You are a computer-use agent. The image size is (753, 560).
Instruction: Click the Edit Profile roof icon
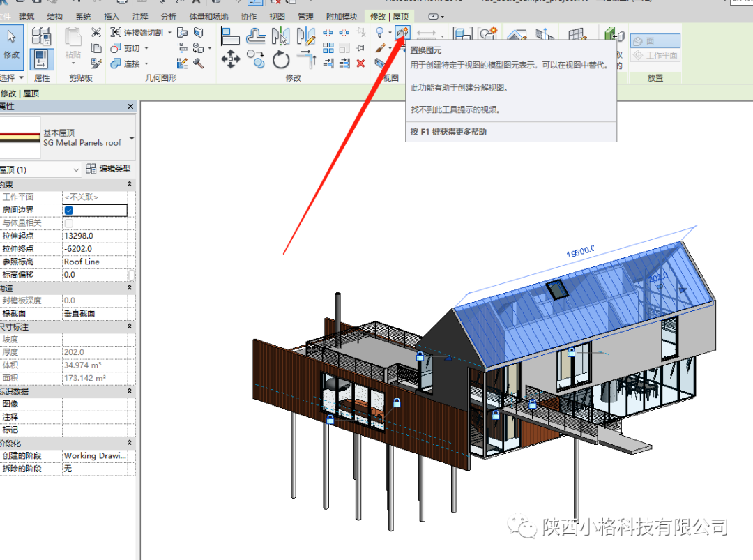[x=516, y=35]
